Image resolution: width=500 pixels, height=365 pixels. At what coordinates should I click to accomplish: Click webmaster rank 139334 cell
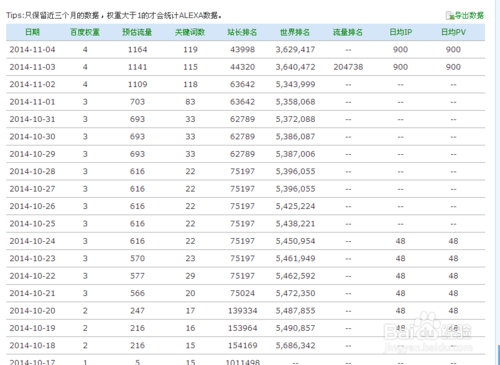243,311
